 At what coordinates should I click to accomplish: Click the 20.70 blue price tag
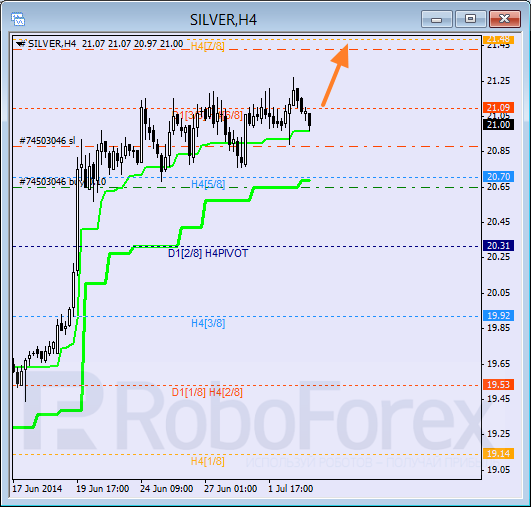[x=498, y=176]
